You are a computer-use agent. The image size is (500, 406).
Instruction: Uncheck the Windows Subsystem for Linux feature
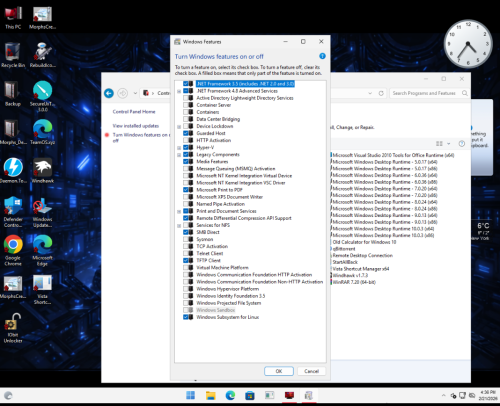(186, 317)
